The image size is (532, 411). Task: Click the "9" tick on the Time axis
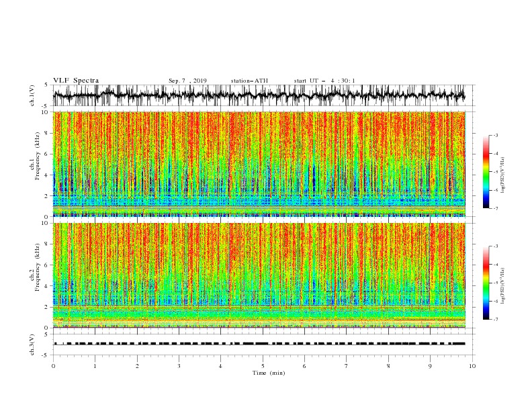[x=430, y=366]
